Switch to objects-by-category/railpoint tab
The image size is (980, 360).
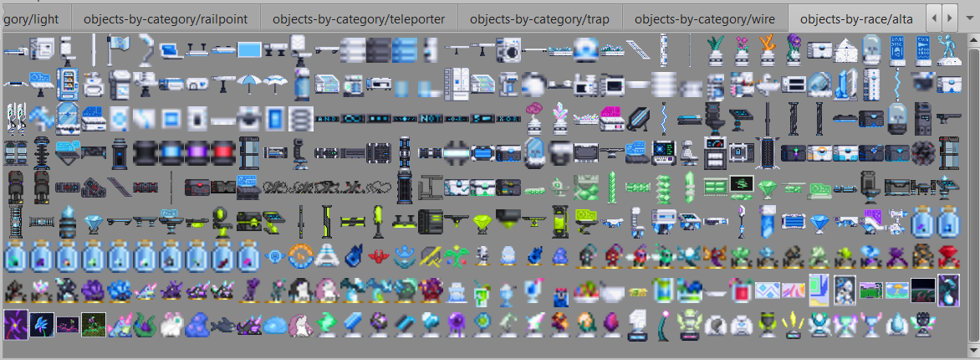click(x=165, y=18)
